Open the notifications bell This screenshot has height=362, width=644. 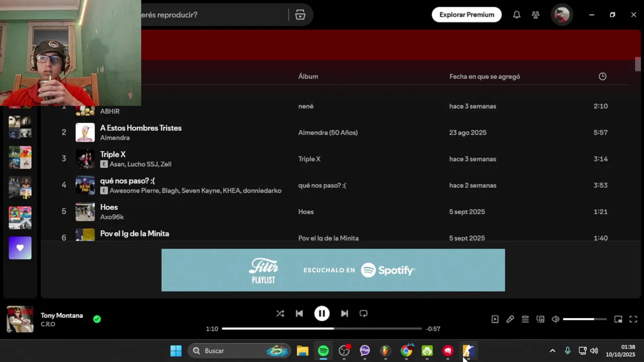517,15
